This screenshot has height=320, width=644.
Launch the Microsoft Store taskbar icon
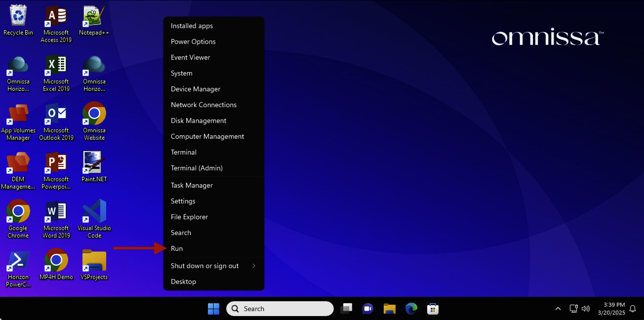(433, 308)
